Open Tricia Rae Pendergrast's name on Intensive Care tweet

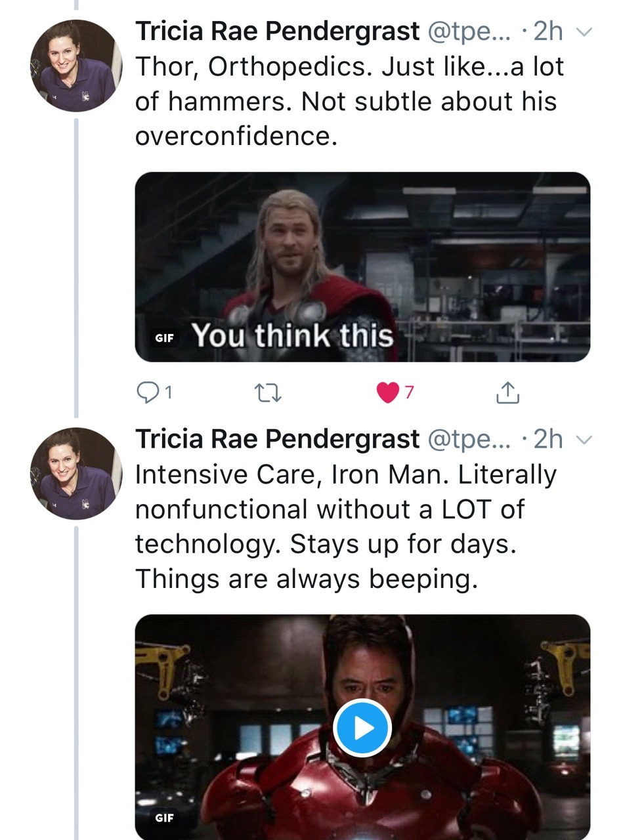pos(277,439)
